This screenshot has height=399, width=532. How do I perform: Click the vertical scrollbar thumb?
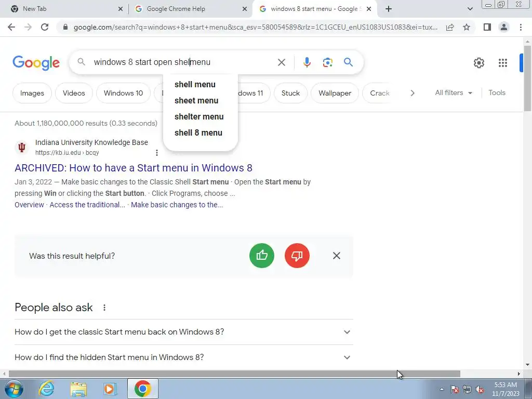[527, 78]
